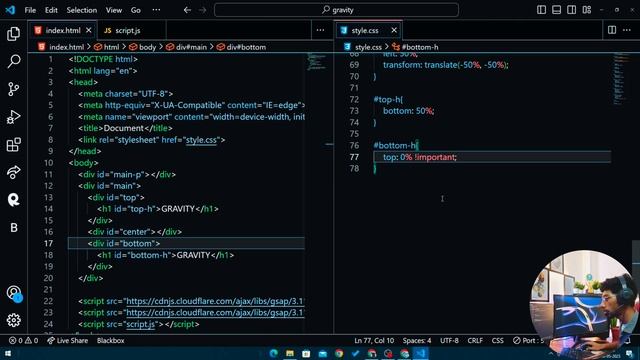The image size is (640, 360).
Task: Toggle the secondary side bar layout icon
Action: [571, 10]
